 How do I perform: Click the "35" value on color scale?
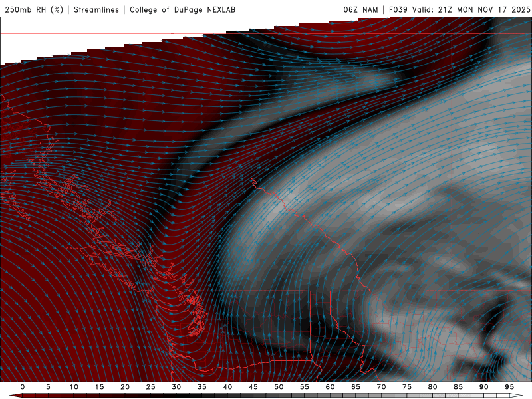(x=202, y=387)
